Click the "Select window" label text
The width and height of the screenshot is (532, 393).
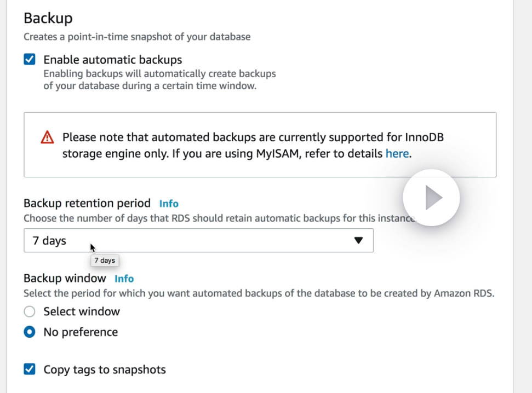pyautogui.click(x=82, y=311)
